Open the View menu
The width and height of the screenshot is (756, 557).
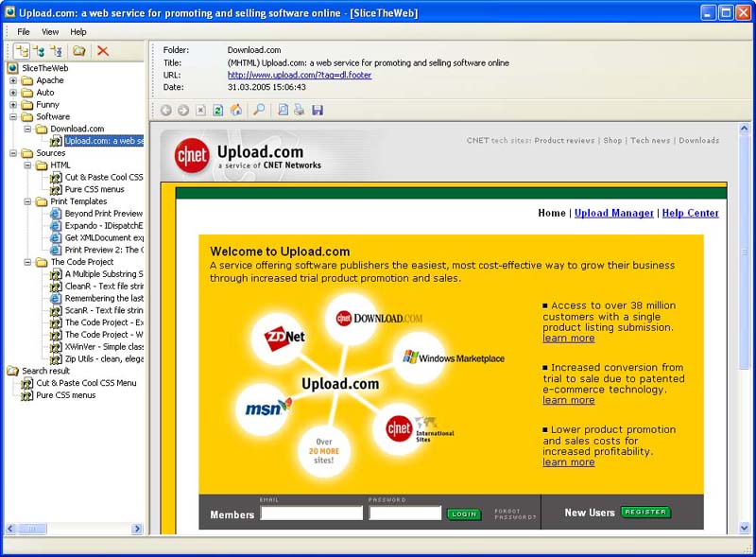tap(50, 32)
